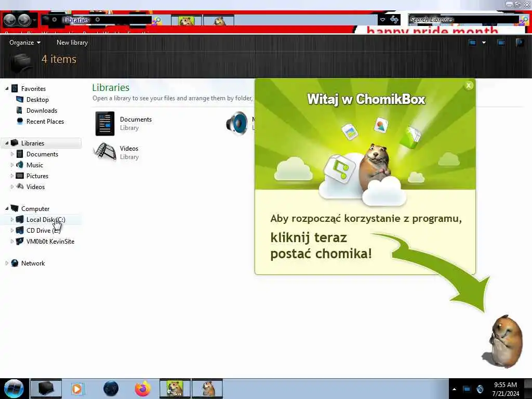The width and height of the screenshot is (532, 399).
Task: Select Downloads in Favorites
Action: click(42, 111)
